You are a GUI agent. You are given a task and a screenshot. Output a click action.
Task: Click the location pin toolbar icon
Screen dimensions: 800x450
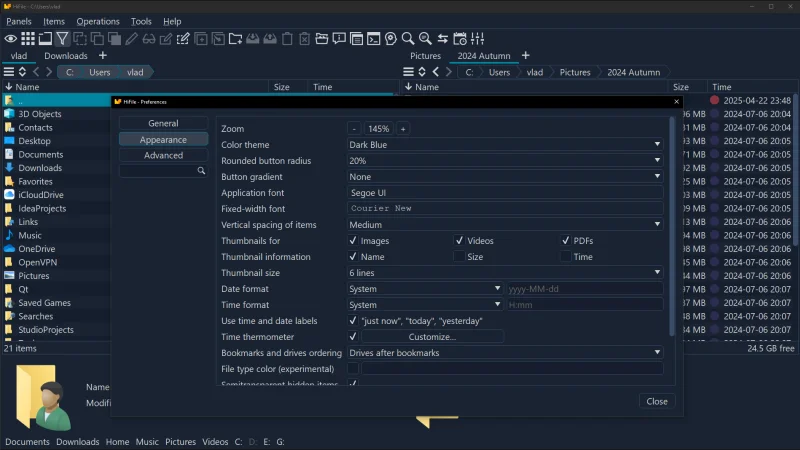click(x=391, y=39)
